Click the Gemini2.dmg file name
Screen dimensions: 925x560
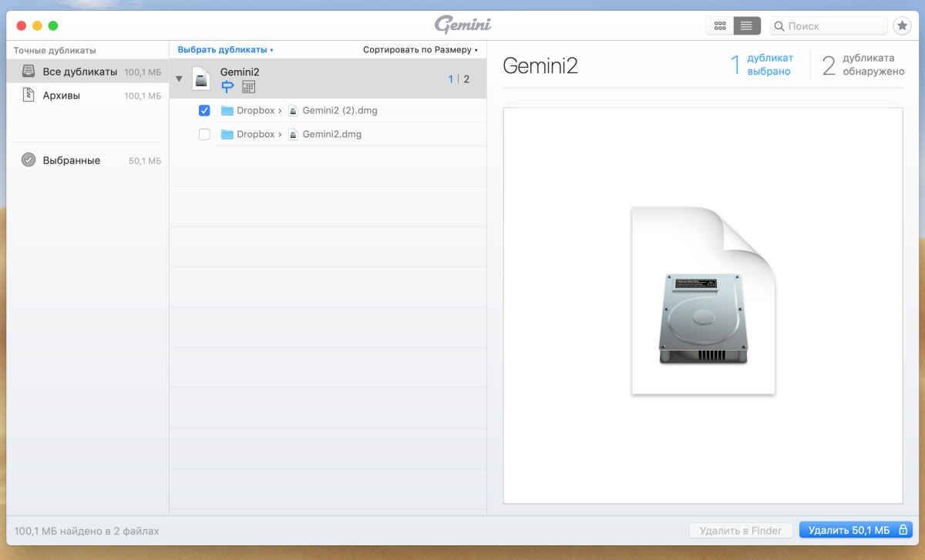click(332, 134)
